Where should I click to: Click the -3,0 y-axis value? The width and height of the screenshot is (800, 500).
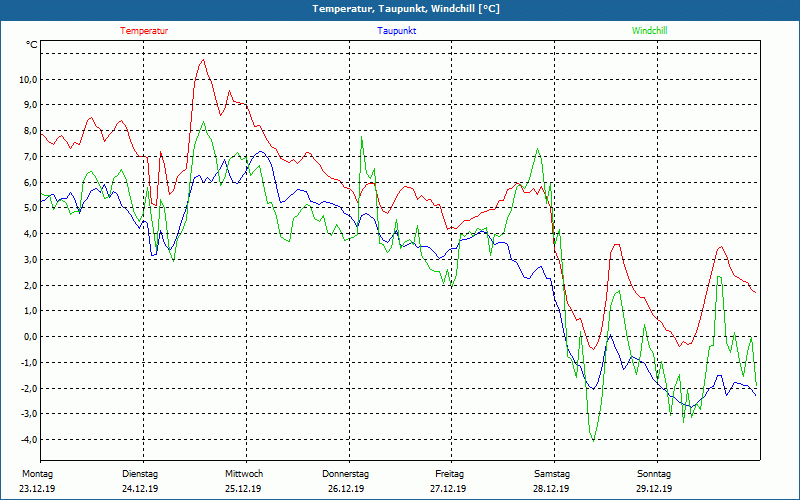coord(28,414)
